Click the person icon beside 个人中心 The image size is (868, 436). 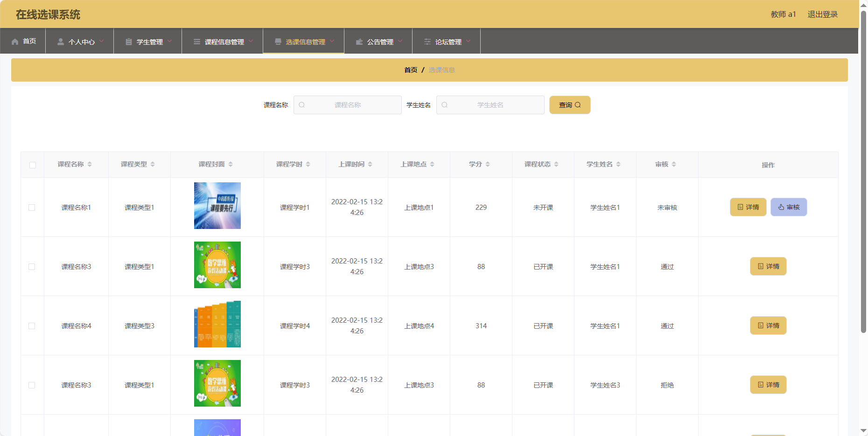[61, 42]
